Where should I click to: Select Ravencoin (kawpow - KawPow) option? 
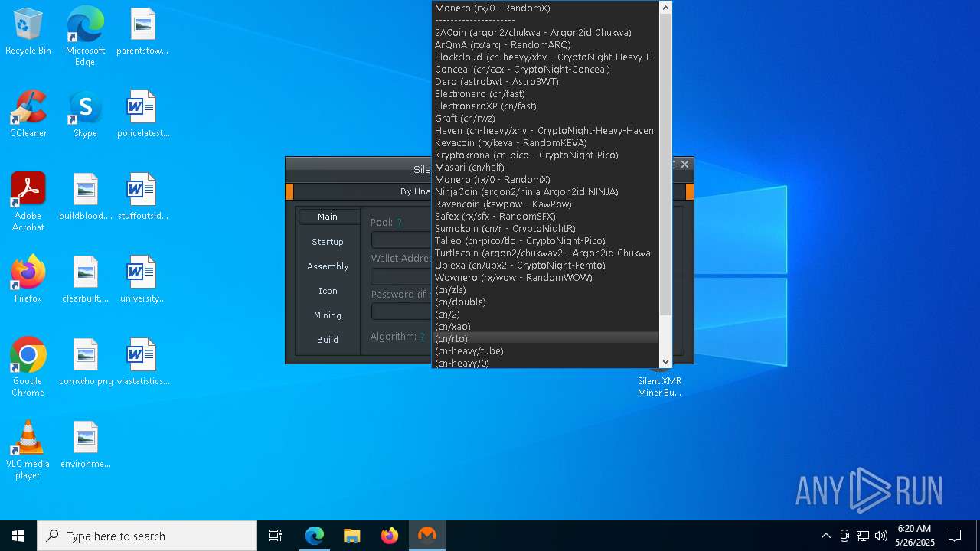click(x=545, y=204)
